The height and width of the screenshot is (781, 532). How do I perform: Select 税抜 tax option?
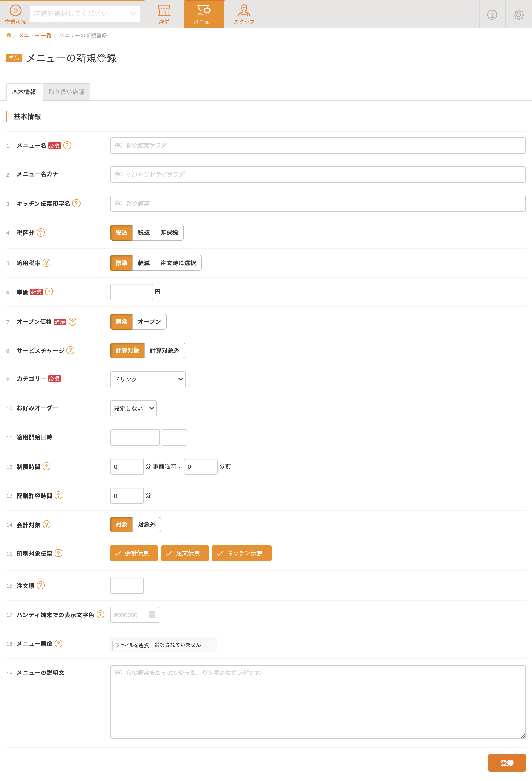(144, 232)
